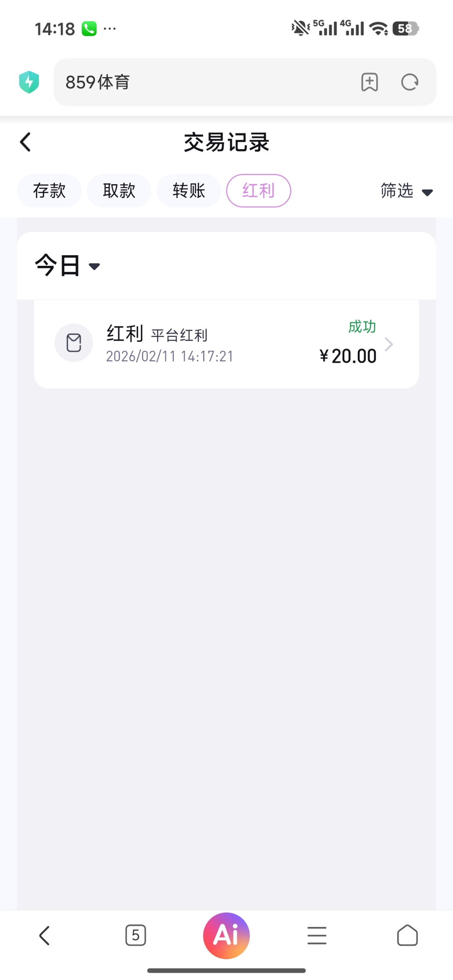Select the 红利 tab

point(259,191)
